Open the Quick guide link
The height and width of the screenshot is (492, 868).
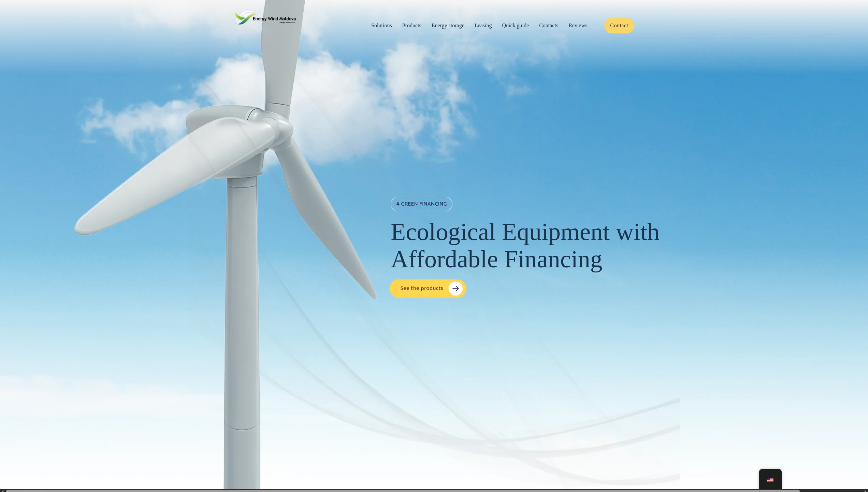pyautogui.click(x=515, y=26)
